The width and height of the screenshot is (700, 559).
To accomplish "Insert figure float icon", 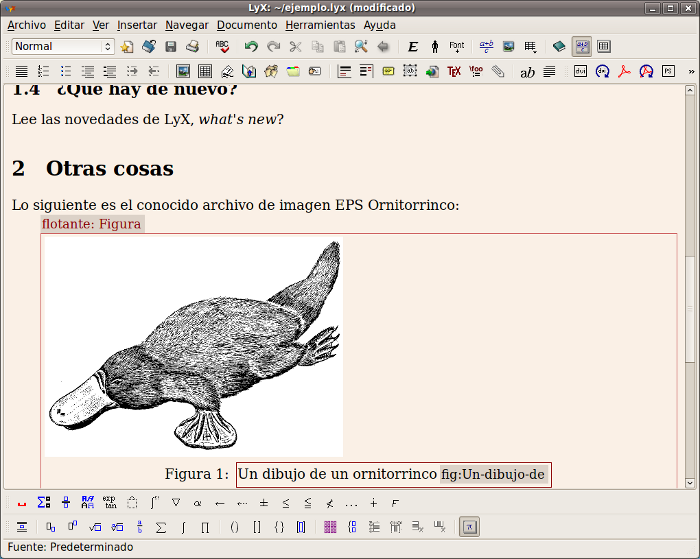I will (183, 71).
